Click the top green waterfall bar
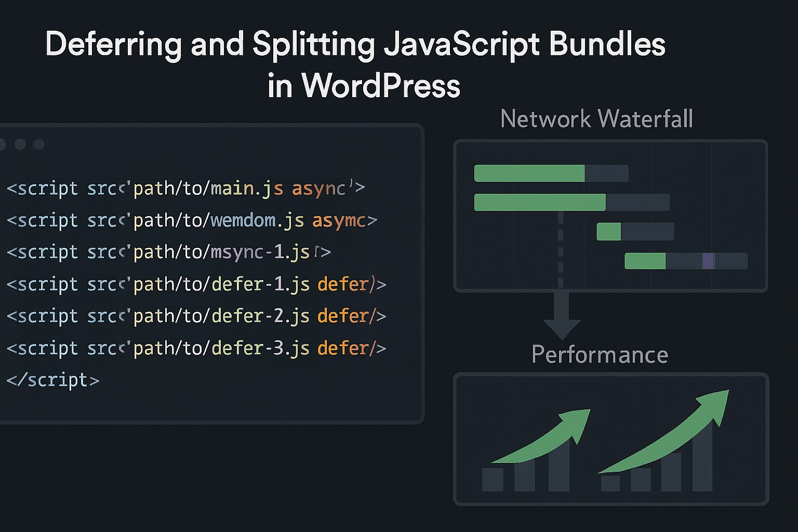This screenshot has width=798, height=532. (529, 173)
